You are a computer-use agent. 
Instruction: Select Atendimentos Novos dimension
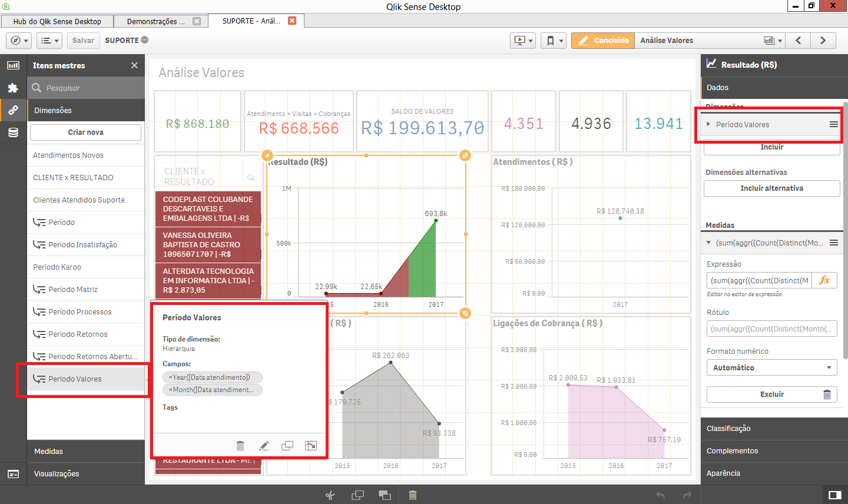click(86, 155)
